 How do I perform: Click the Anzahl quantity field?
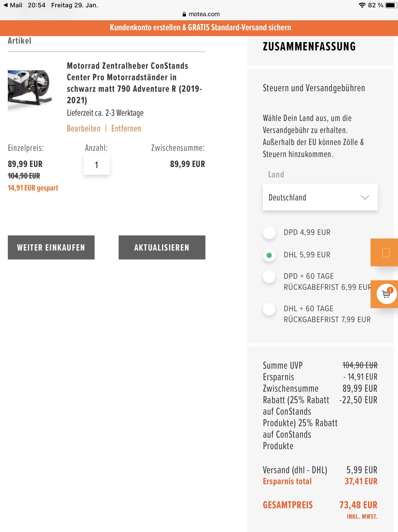pyautogui.click(x=96, y=165)
